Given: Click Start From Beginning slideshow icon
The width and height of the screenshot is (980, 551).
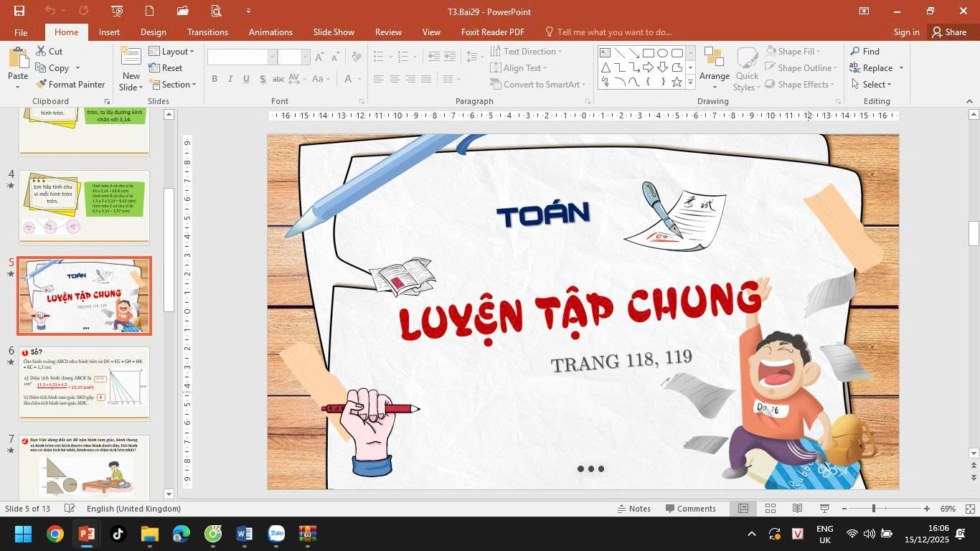Looking at the screenshot, I should pyautogui.click(x=117, y=11).
